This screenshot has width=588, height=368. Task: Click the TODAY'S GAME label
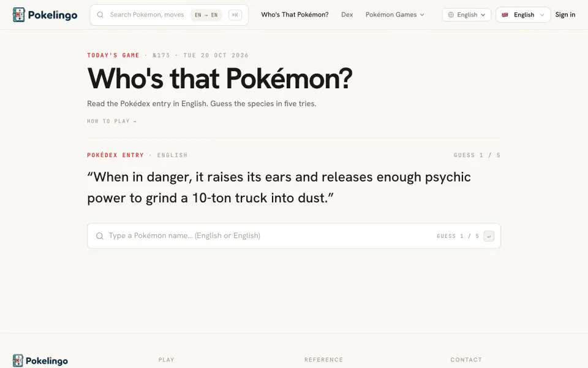coord(113,55)
